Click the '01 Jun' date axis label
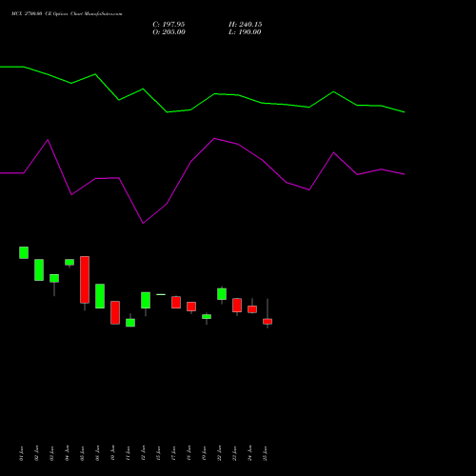This screenshot has height=476, width=476. tap(21, 453)
